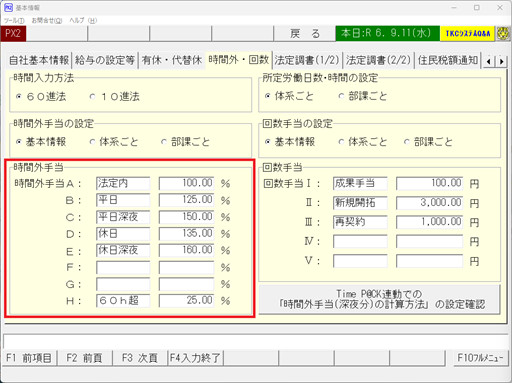The height and width of the screenshot is (383, 512).
Task: Click name field containing 休日深夜
Action: coord(123,250)
